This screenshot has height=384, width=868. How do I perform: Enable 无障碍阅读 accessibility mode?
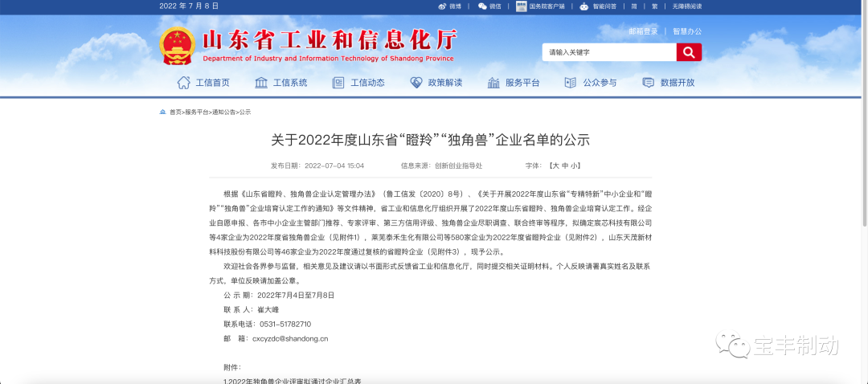tap(686, 6)
